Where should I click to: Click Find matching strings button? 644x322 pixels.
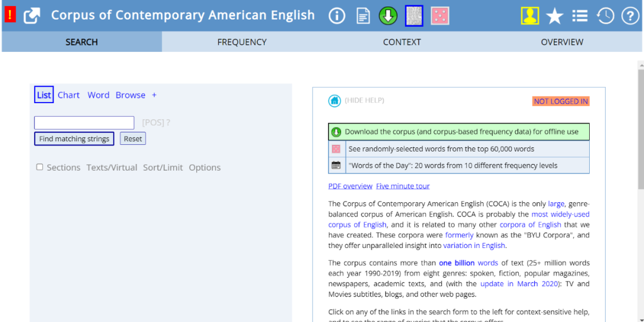tap(75, 139)
